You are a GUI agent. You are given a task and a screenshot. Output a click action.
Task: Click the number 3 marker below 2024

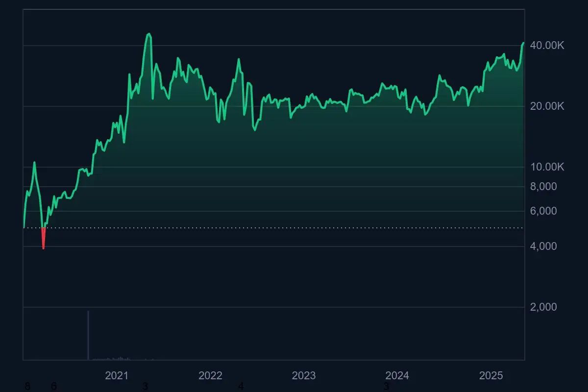pos(386,387)
